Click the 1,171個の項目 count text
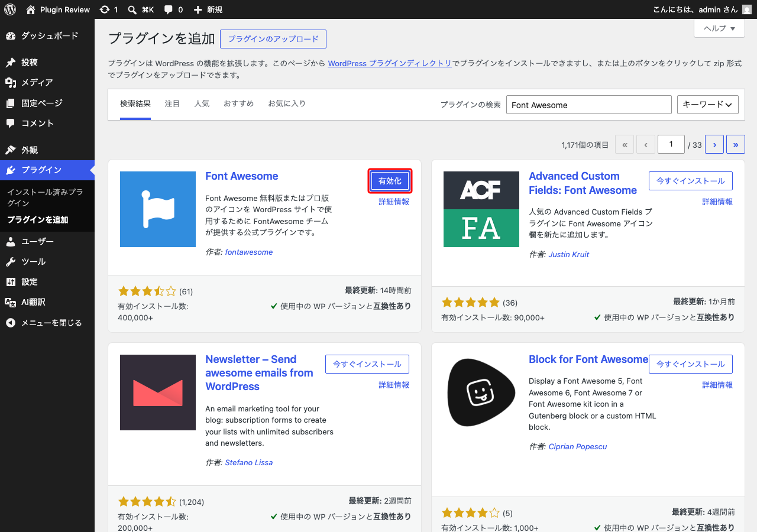The image size is (757, 532). [585, 145]
